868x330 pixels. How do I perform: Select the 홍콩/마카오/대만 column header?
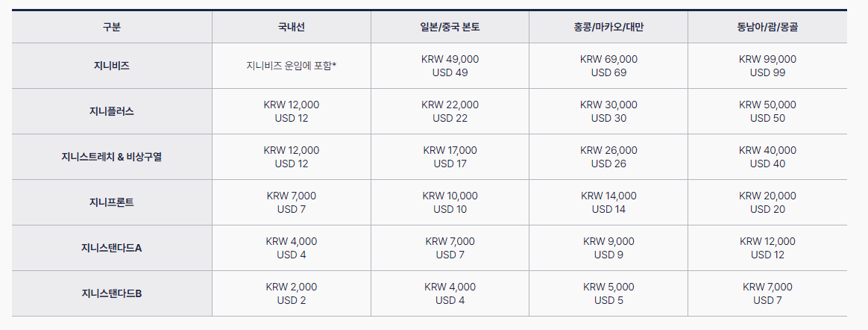point(608,27)
